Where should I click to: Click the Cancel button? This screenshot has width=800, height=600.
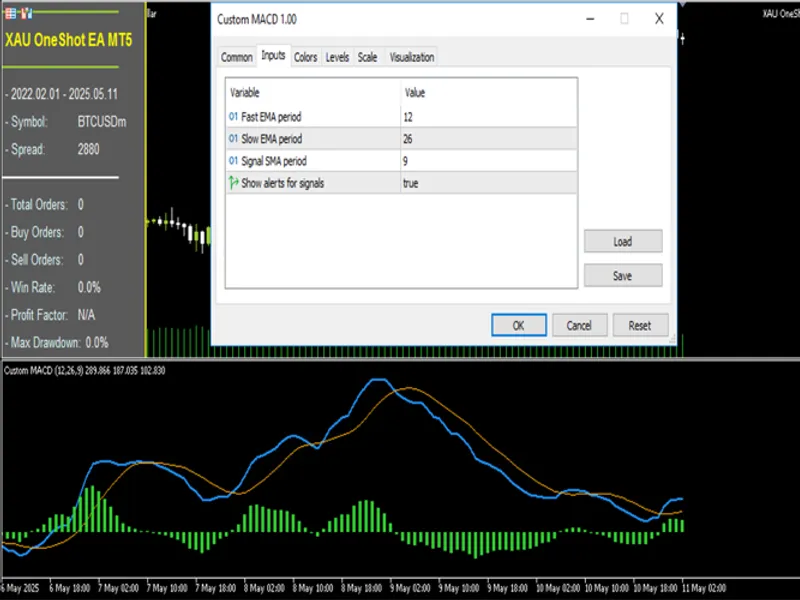point(579,325)
